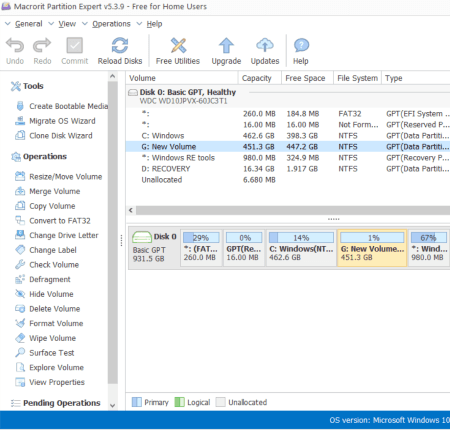Click the Merge Volume icon
The width and height of the screenshot is (450, 430).
pos(20,191)
